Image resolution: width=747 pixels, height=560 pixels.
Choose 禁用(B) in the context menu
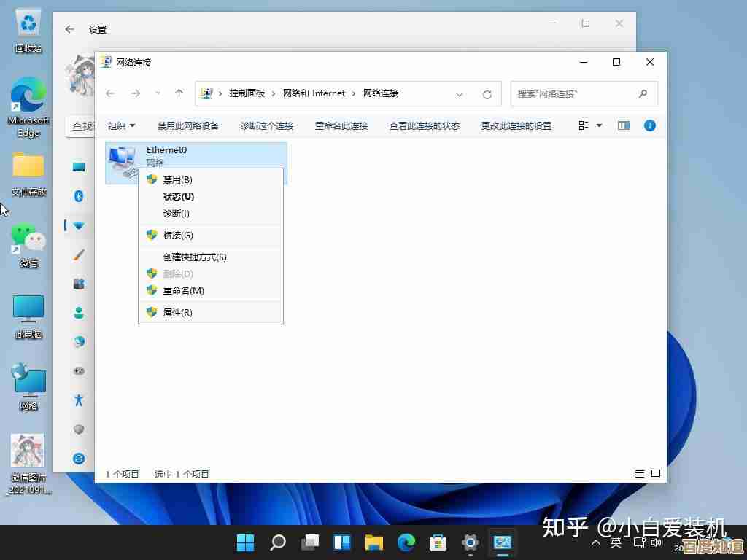(177, 179)
